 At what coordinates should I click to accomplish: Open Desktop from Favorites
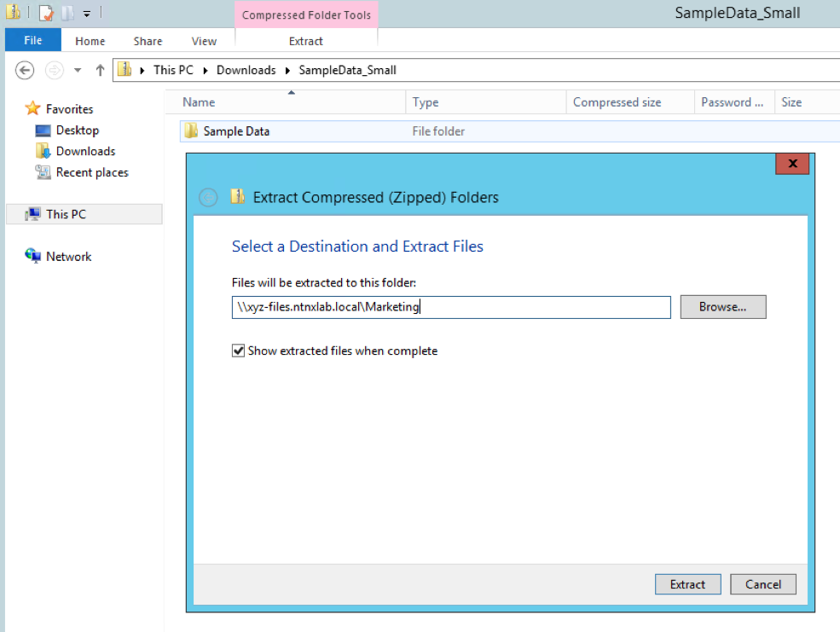coord(78,130)
